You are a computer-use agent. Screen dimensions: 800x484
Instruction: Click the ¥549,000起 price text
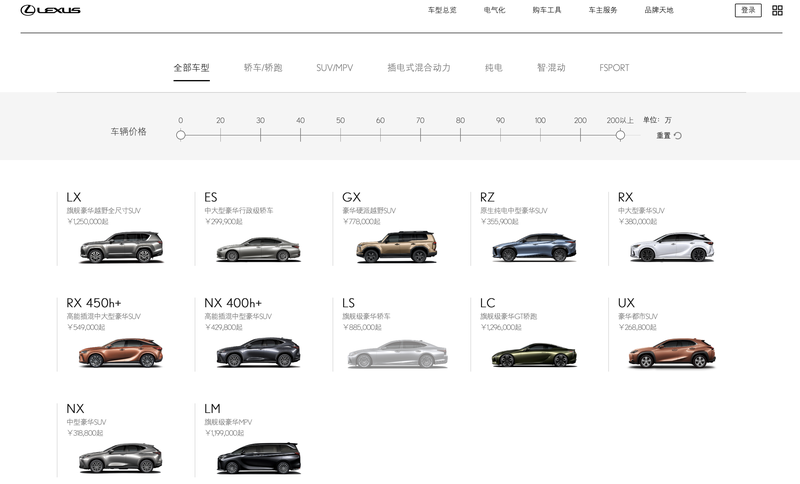click(86, 327)
